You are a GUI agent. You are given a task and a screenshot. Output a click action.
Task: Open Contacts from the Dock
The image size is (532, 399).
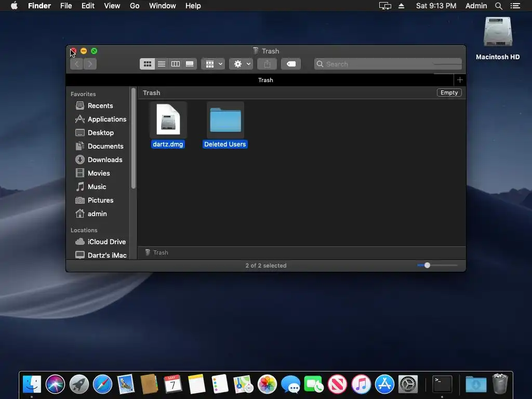coord(149,384)
